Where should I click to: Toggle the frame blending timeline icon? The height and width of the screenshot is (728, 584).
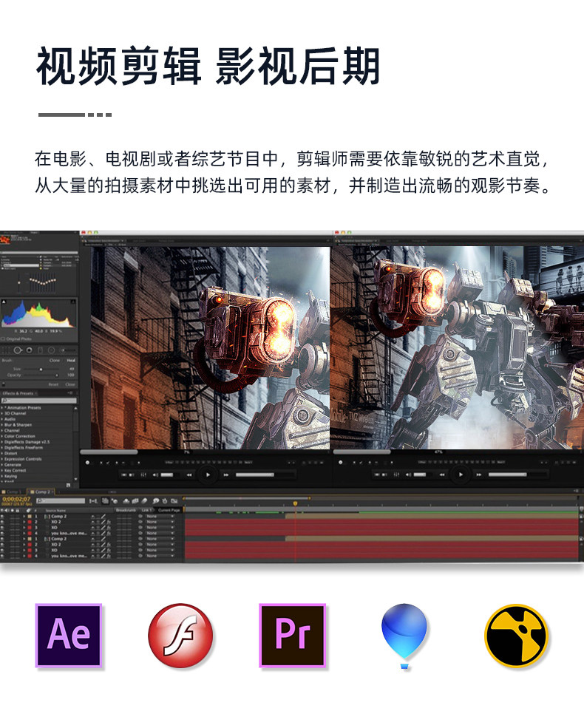(x=135, y=501)
